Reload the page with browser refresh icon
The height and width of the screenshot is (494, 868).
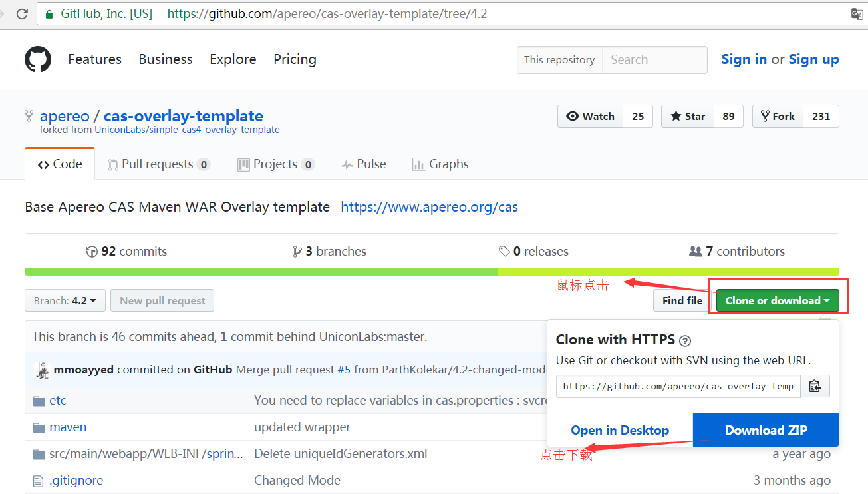coord(22,13)
